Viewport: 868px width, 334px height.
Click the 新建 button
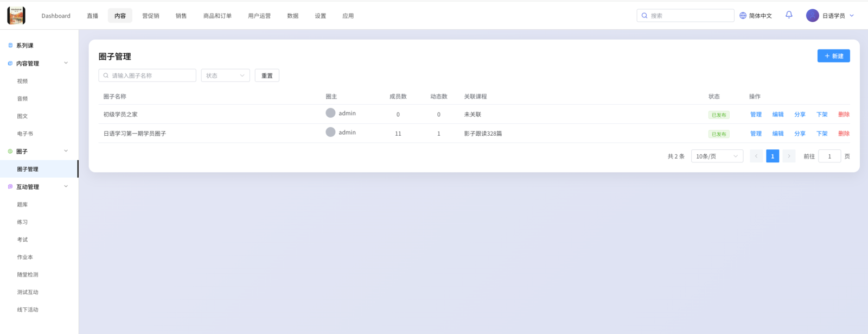tap(833, 56)
